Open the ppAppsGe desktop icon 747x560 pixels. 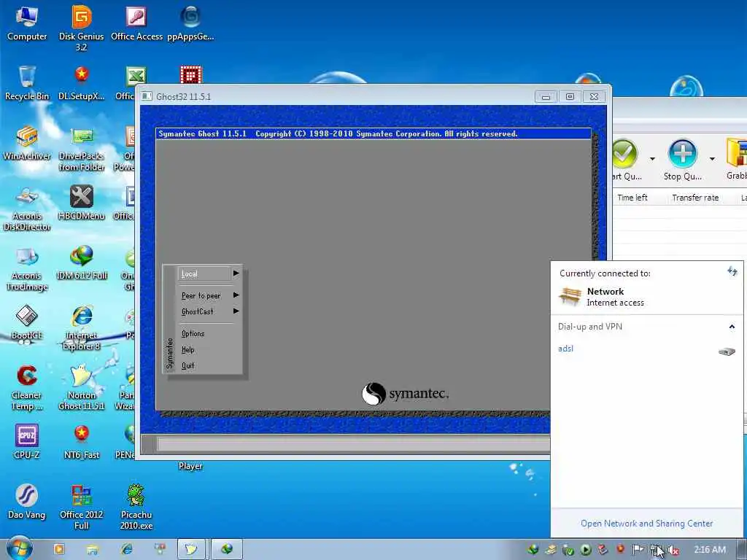190,23
